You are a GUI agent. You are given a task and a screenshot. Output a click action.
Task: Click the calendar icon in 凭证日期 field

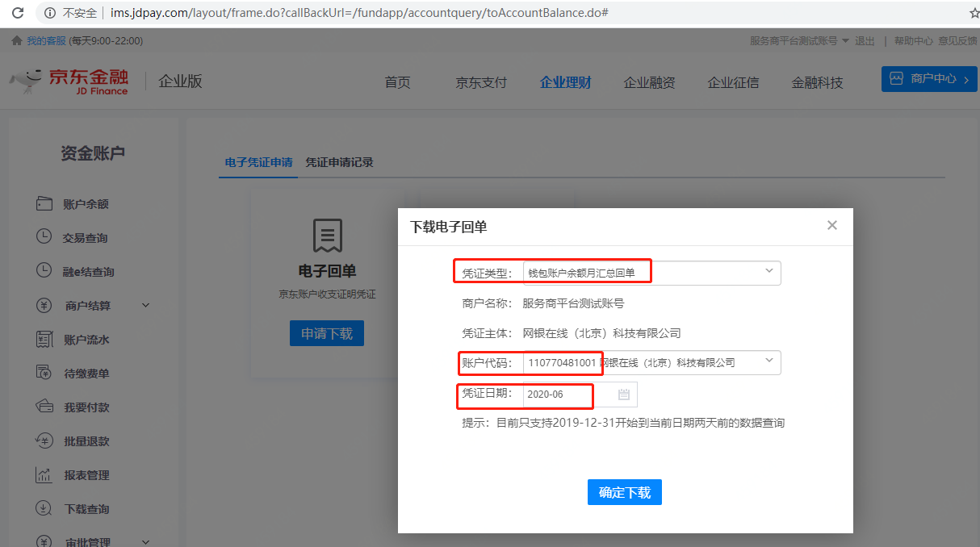pyautogui.click(x=624, y=395)
